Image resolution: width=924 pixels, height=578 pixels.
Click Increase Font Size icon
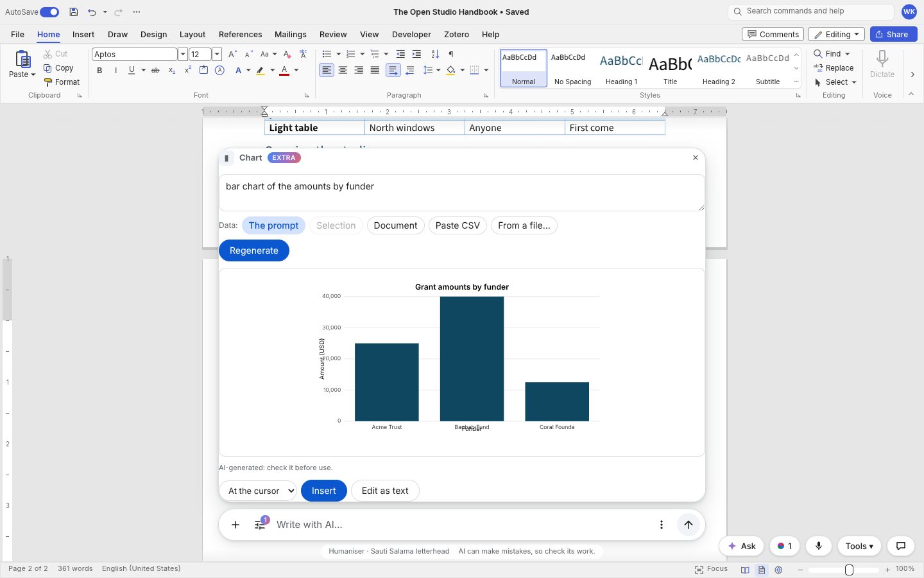233,54
